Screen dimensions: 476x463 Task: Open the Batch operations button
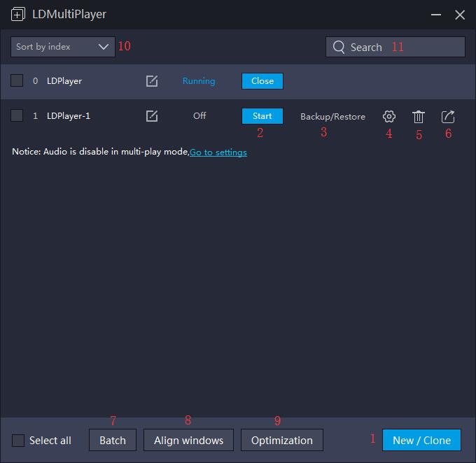pos(113,440)
